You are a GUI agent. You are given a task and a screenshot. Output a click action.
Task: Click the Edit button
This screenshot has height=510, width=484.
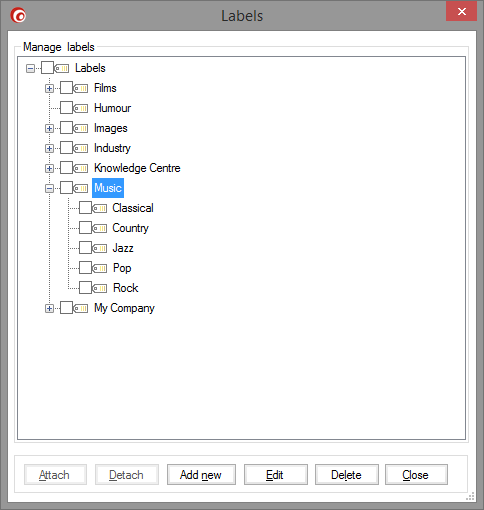(x=276, y=475)
